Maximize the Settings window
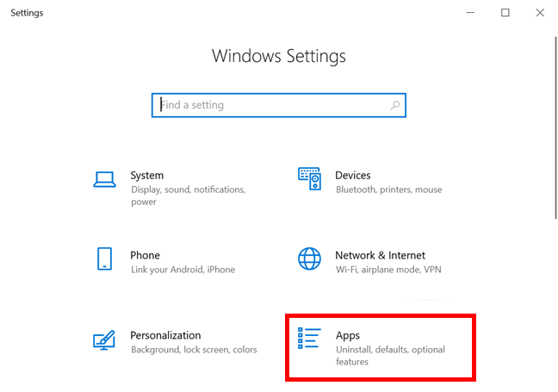This screenshot has height=392, width=558. (505, 13)
